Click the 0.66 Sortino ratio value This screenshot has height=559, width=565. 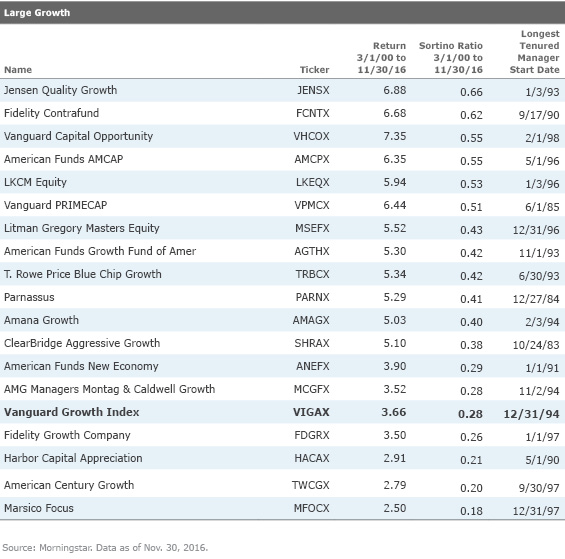point(471,92)
